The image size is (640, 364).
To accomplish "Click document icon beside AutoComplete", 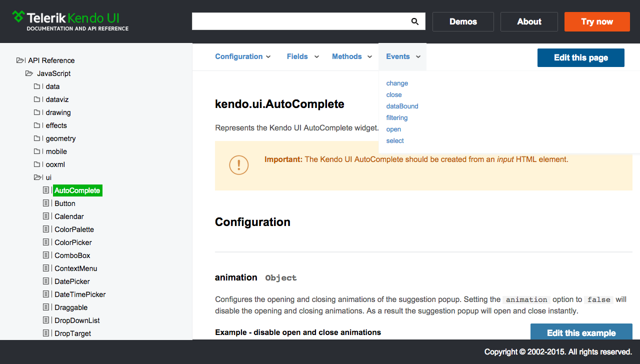I will pyautogui.click(x=46, y=190).
